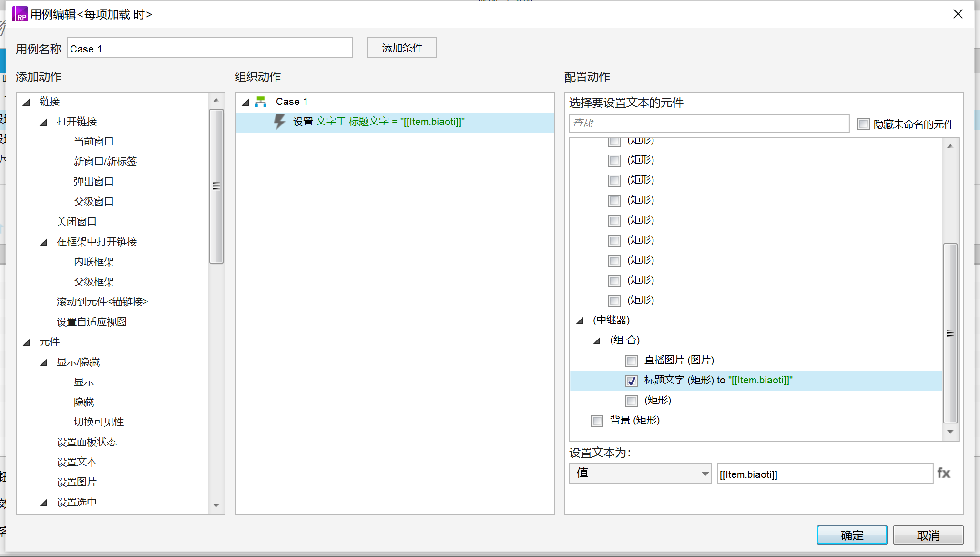Collapse the 链接 tree group

click(x=27, y=102)
